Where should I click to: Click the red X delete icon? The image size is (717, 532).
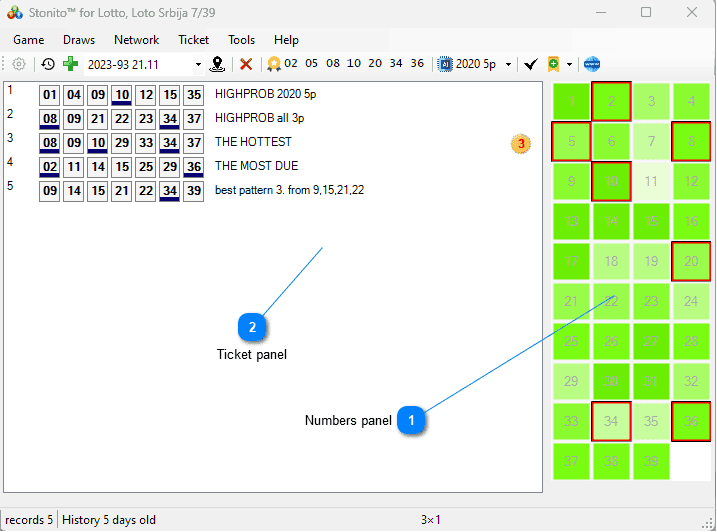(x=246, y=64)
